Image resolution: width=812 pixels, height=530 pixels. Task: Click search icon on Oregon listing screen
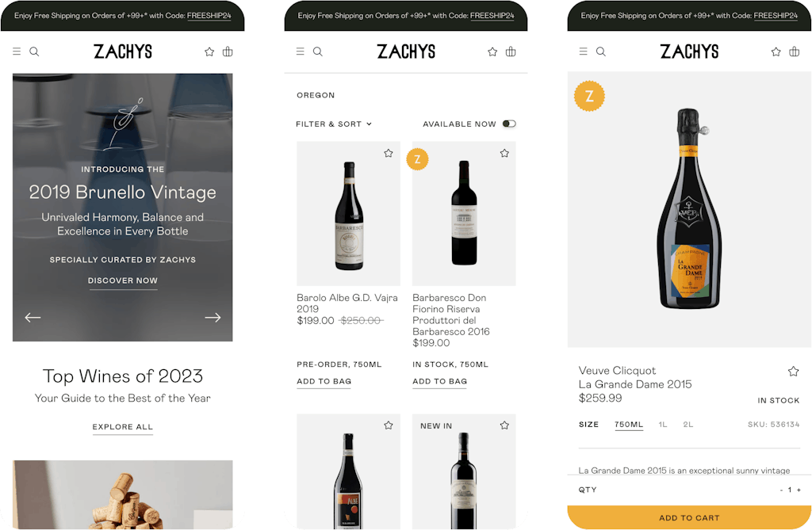coord(317,51)
